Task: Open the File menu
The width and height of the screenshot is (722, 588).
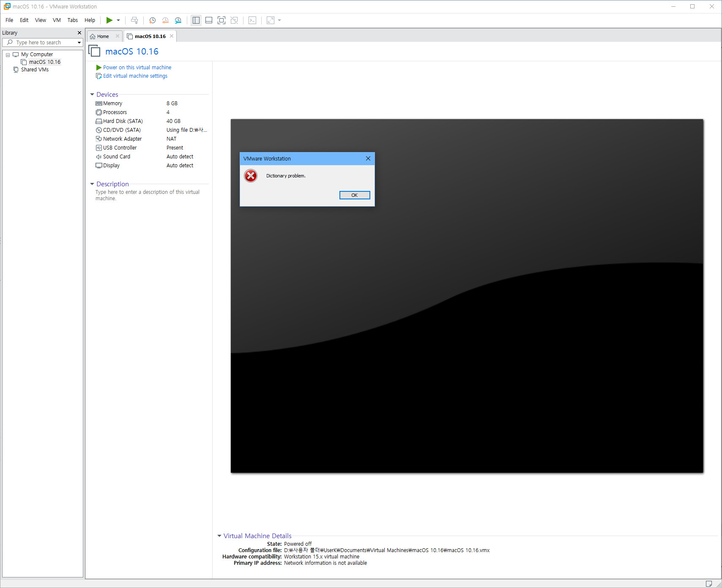Action: coord(9,20)
